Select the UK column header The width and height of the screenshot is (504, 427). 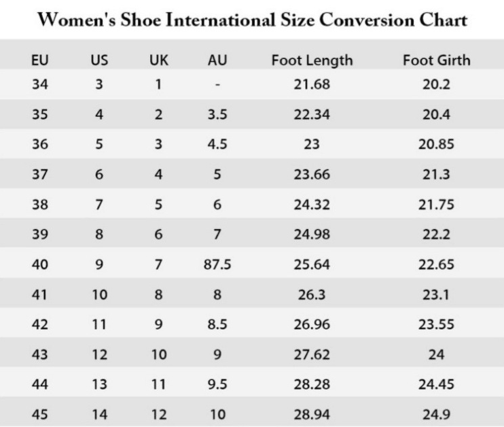[x=158, y=60]
